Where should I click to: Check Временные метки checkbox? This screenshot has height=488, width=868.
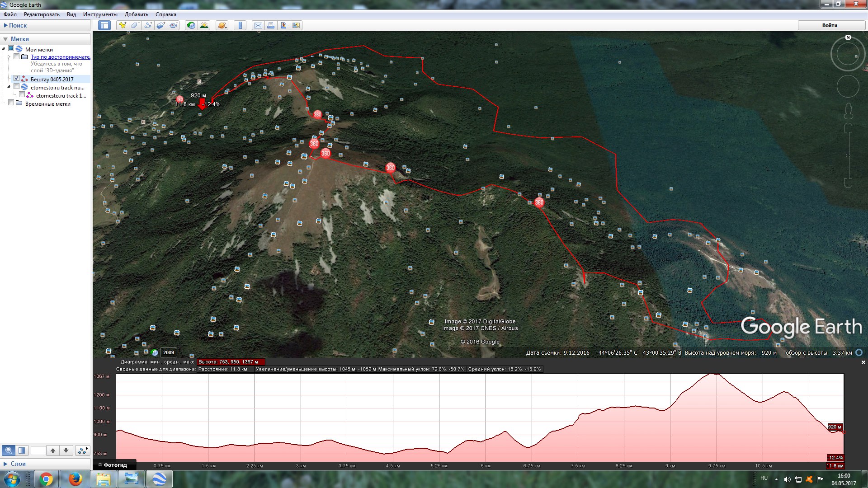(x=11, y=103)
